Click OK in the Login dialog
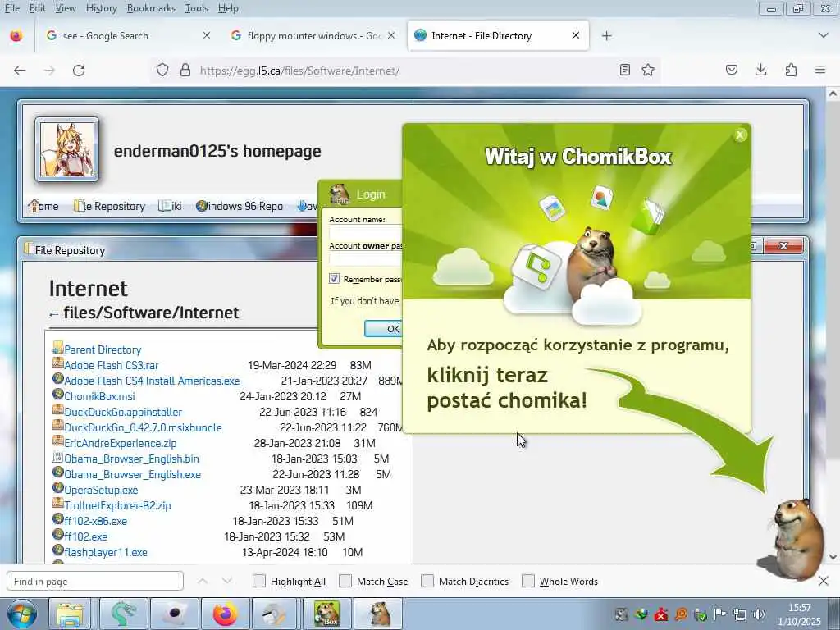The height and width of the screenshot is (630, 840). (383, 328)
